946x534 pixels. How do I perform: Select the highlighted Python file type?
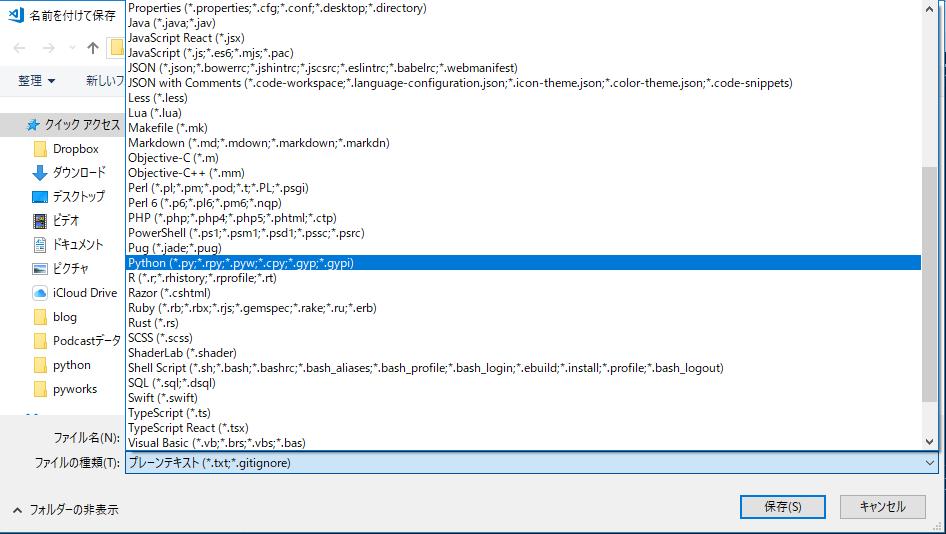coord(523,263)
